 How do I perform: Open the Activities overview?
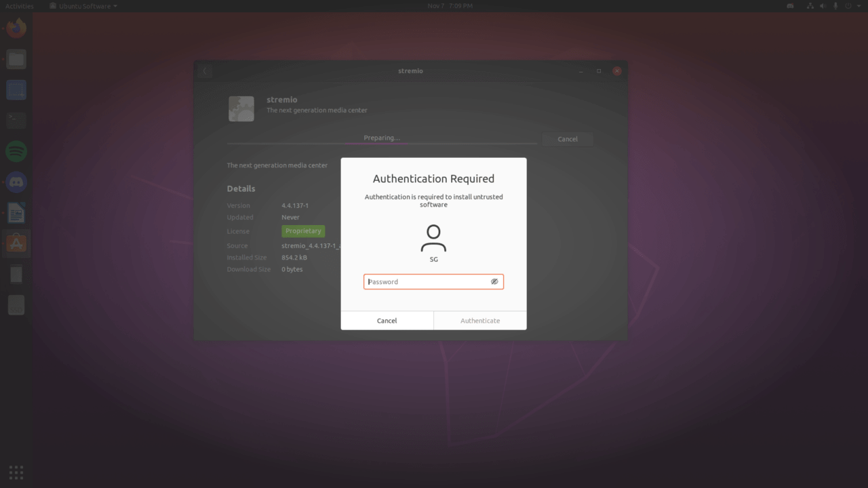pyautogui.click(x=20, y=6)
